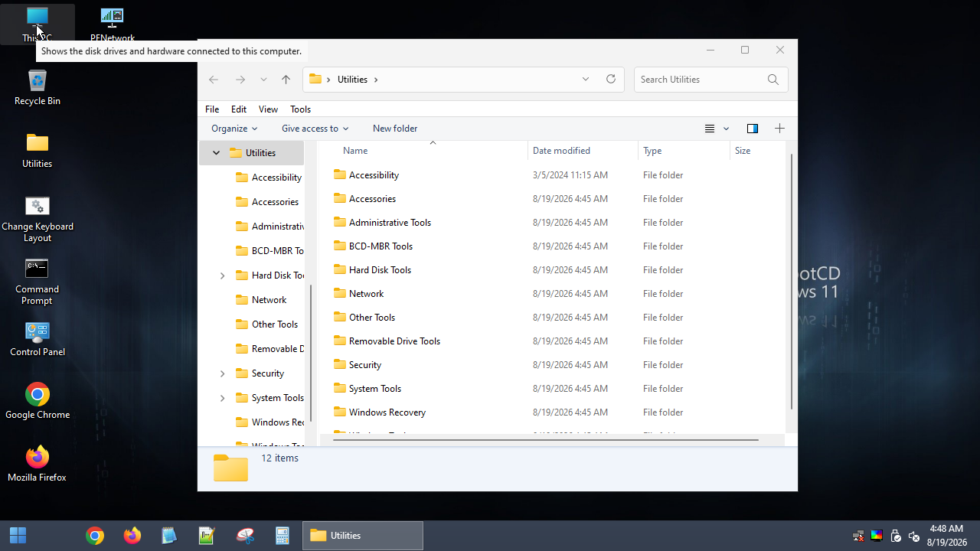Open the View menu
Viewport: 980px width, 551px height.
268,109
